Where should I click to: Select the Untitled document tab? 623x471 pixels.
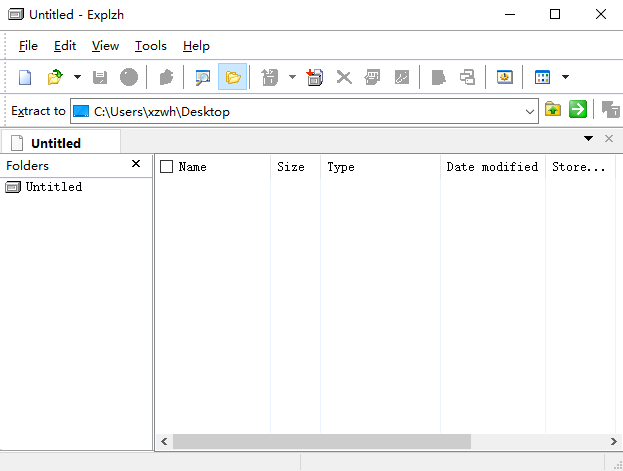point(56,143)
